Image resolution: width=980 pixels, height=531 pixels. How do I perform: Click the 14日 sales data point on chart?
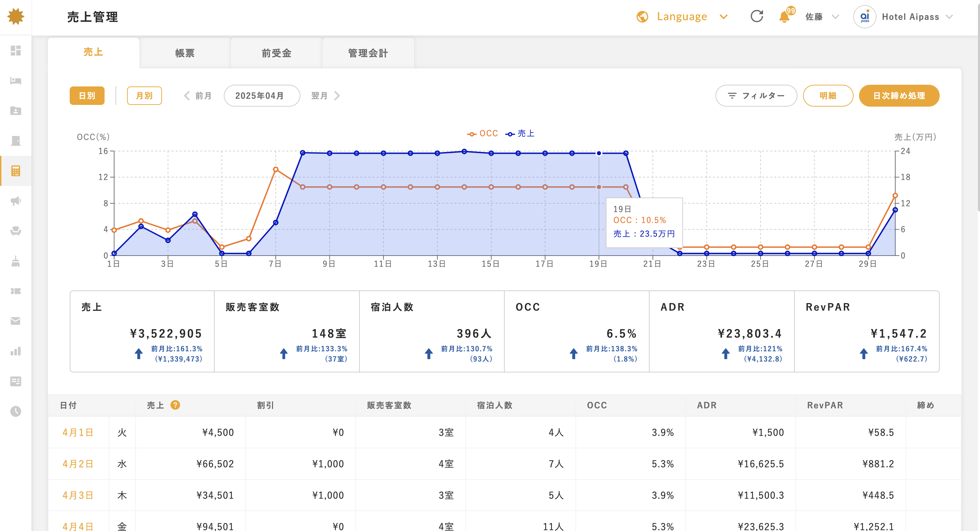point(464,151)
